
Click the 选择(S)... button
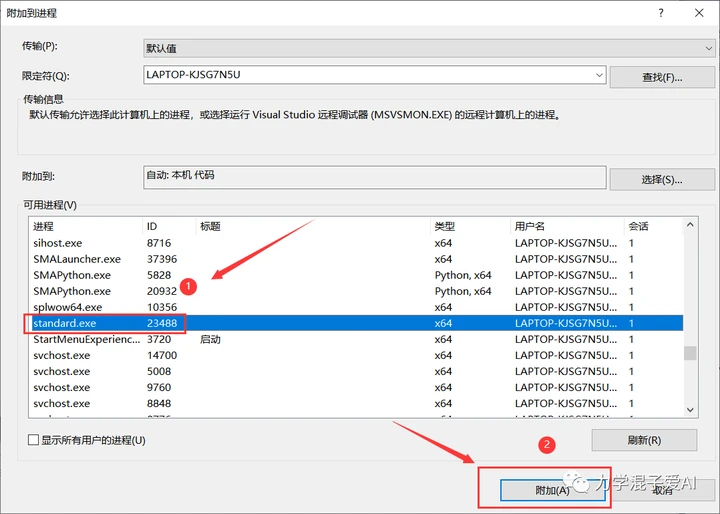[x=662, y=180]
